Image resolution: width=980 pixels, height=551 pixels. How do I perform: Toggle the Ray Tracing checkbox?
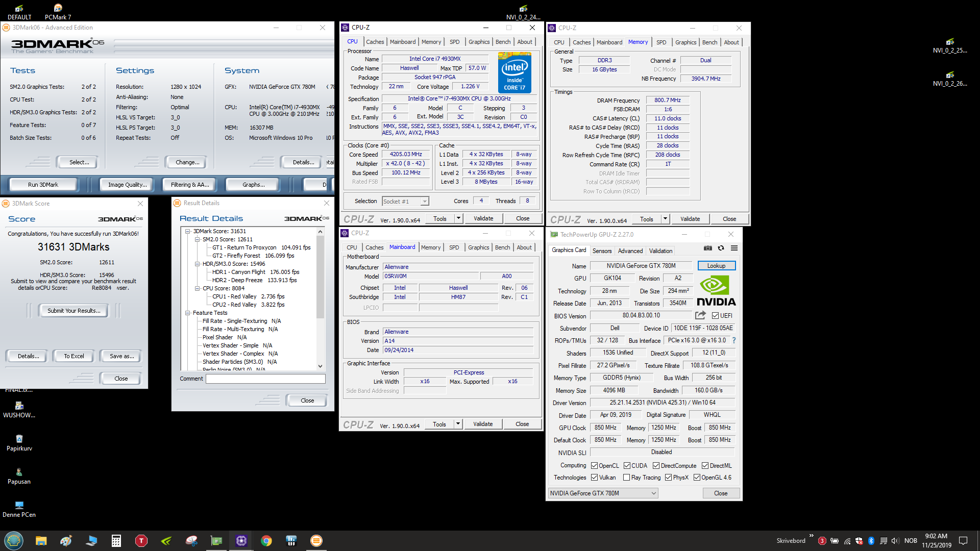click(626, 478)
